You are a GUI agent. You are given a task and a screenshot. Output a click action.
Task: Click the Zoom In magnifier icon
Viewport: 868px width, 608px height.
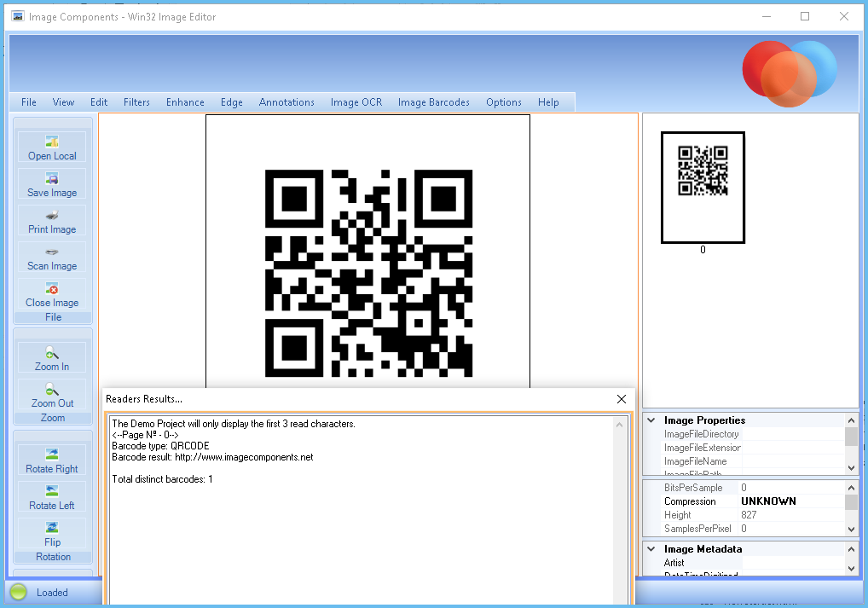coord(52,352)
